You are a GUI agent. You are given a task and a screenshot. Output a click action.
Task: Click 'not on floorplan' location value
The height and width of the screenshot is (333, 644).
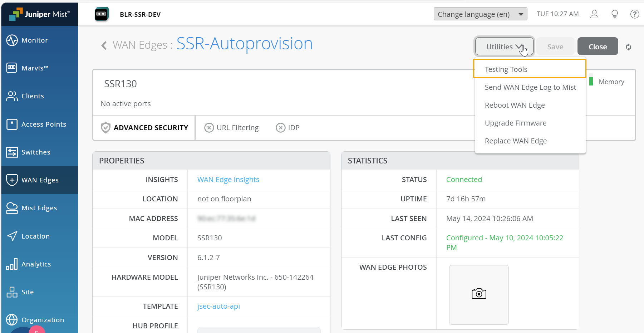pyautogui.click(x=224, y=199)
